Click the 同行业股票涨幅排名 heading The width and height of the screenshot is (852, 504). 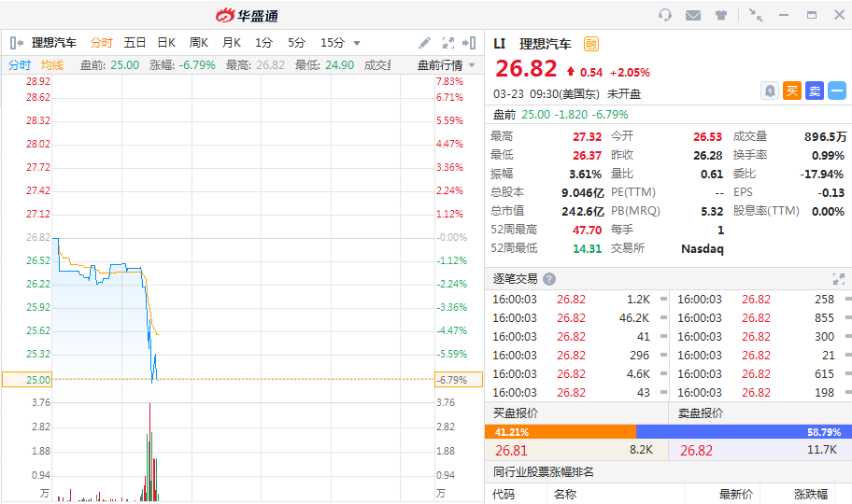pos(544,472)
